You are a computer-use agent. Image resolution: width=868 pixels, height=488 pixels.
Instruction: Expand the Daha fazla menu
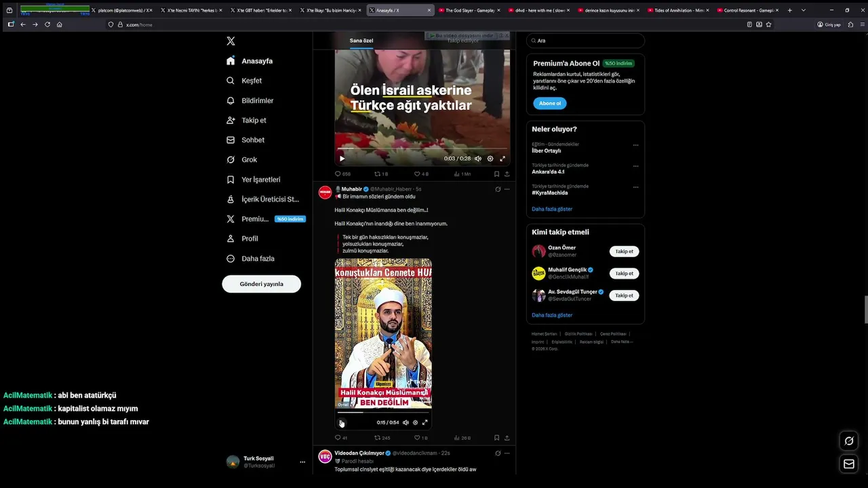click(250, 258)
